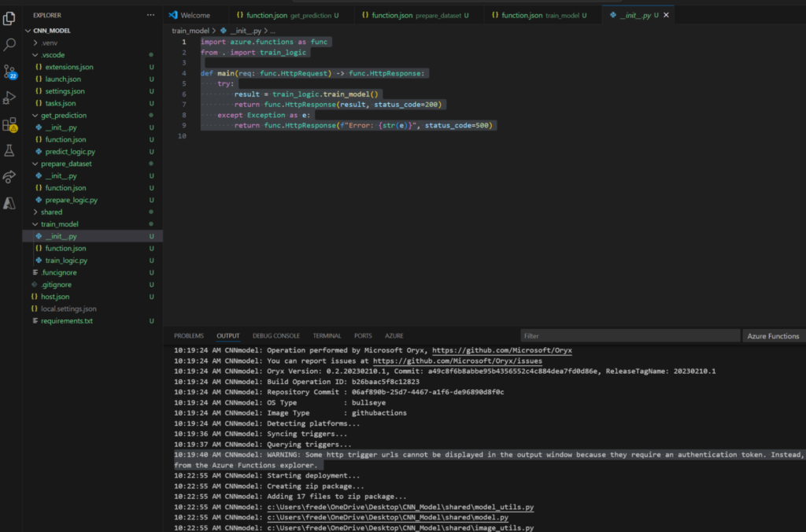Select the OUTPUT panel tab
Image resolution: width=806 pixels, height=532 pixels.
[x=227, y=336]
